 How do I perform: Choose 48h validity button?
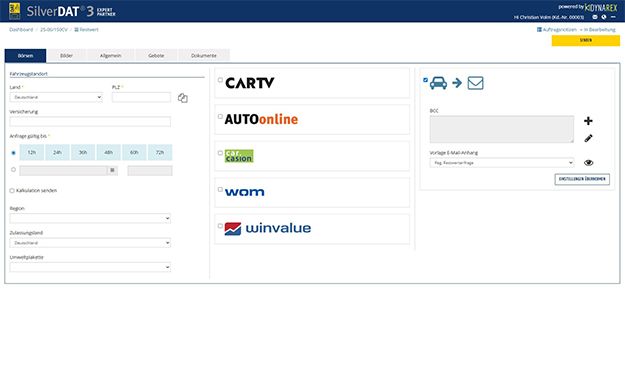(108, 152)
